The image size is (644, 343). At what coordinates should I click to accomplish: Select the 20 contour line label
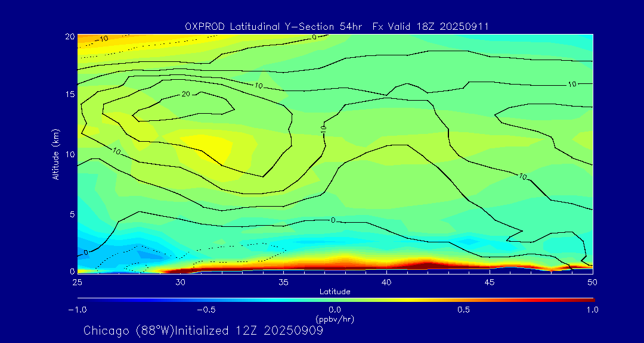pyautogui.click(x=185, y=94)
